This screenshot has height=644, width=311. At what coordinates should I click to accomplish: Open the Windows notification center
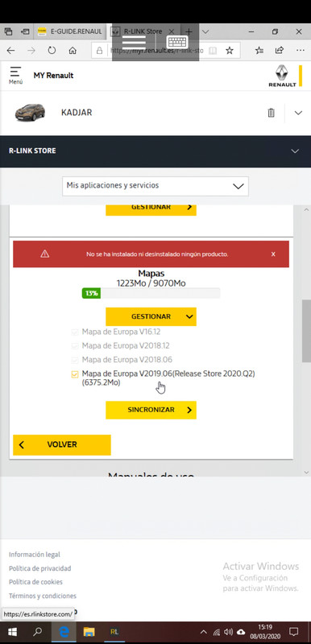[x=294, y=632]
